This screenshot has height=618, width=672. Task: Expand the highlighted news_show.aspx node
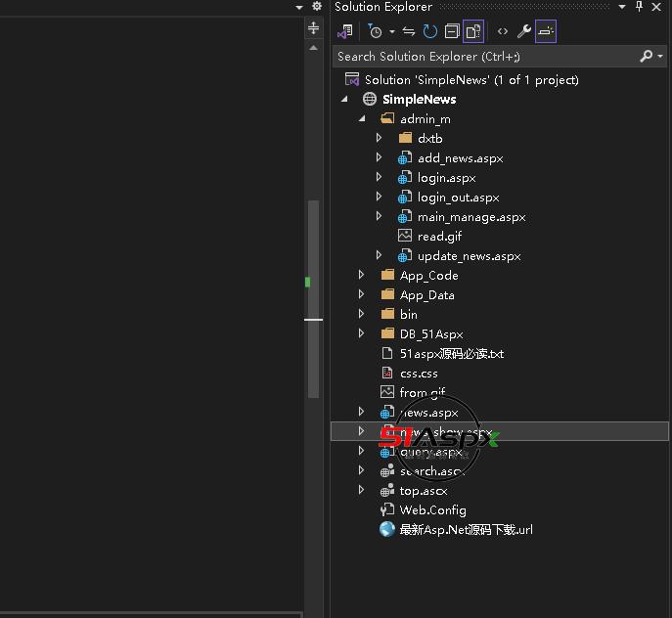[361, 431]
